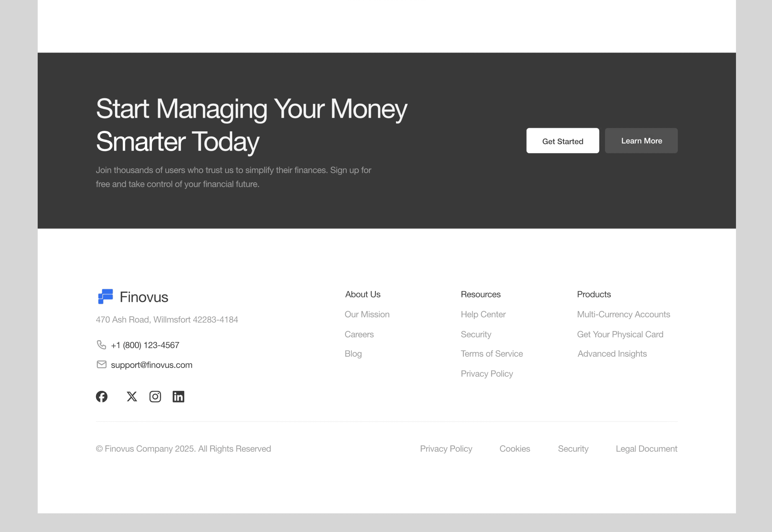Open the Our Mission link
Screen dimensions: 772x532
[x=367, y=314]
